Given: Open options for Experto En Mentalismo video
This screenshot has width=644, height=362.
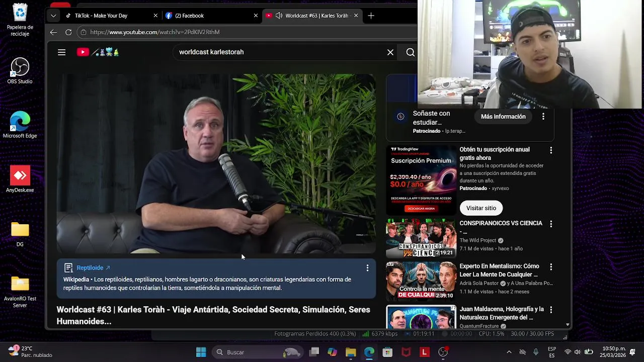Looking at the screenshot, I should point(551,267).
